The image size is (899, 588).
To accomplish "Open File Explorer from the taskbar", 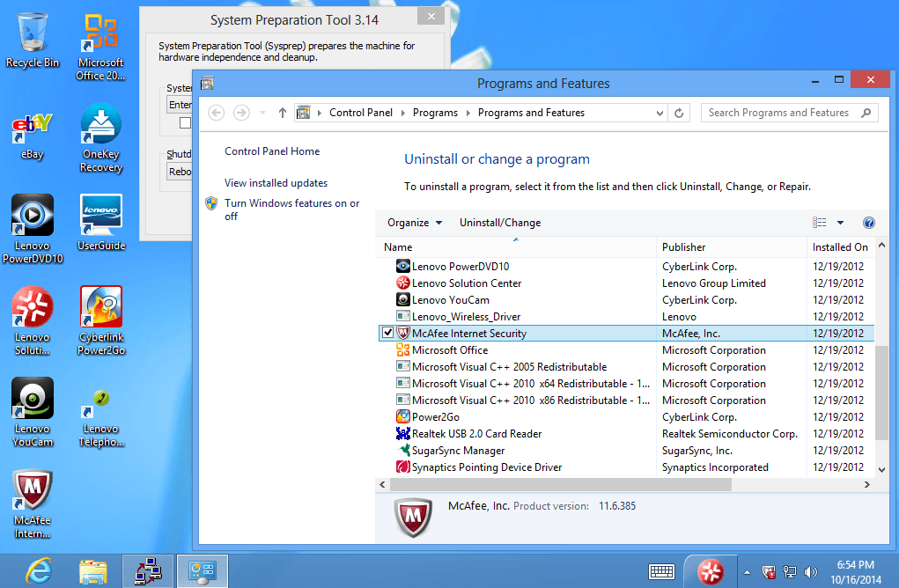I will tap(92, 571).
